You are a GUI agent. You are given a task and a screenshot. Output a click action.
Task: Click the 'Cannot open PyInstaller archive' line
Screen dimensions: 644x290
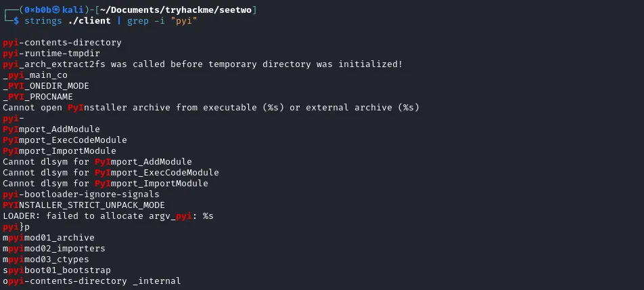(211, 108)
